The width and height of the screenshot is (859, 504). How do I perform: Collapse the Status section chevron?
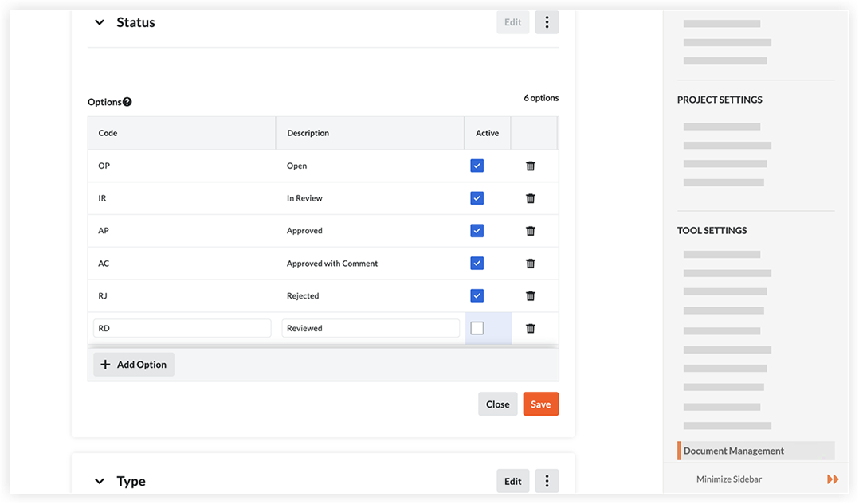coord(100,22)
